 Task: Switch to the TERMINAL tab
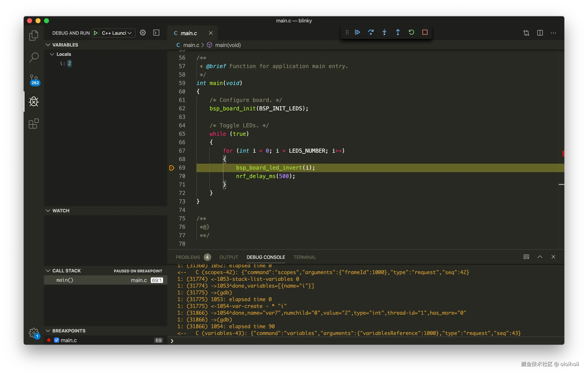point(305,257)
